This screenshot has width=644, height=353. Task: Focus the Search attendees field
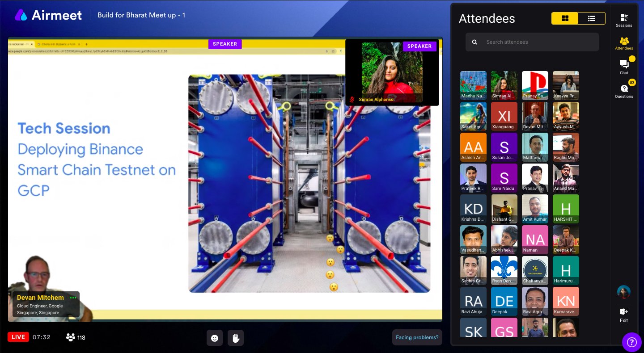click(532, 42)
